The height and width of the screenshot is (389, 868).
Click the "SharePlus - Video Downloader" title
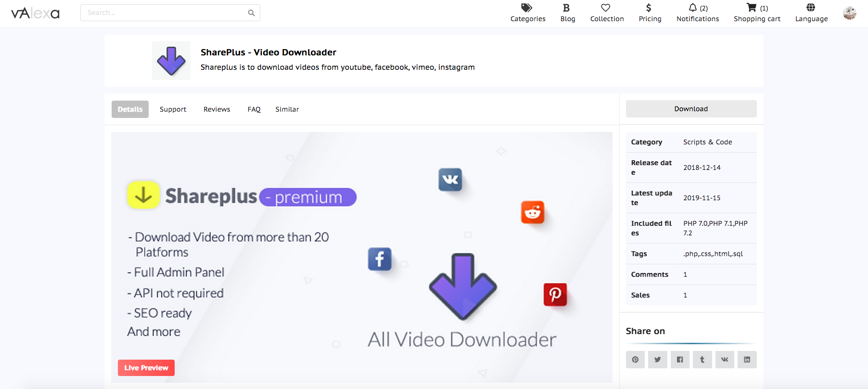pyautogui.click(x=268, y=52)
